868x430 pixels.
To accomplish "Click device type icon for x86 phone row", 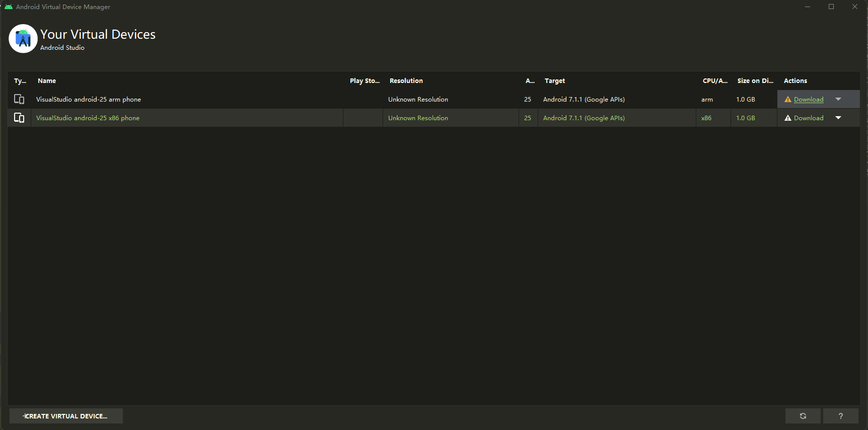I will coord(19,118).
